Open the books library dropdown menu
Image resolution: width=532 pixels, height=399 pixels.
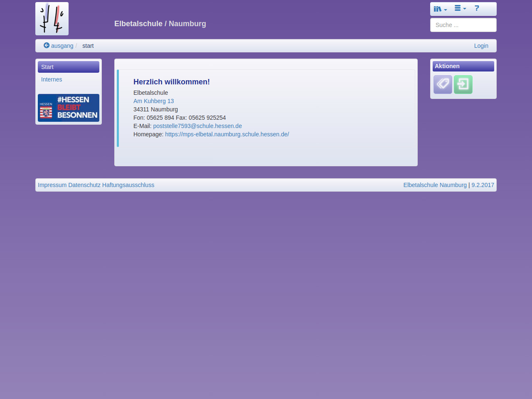440,9
